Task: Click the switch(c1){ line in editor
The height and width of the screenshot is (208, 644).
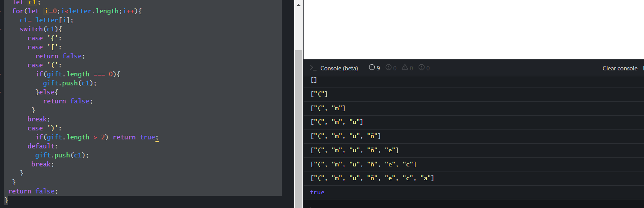Action: (41, 29)
